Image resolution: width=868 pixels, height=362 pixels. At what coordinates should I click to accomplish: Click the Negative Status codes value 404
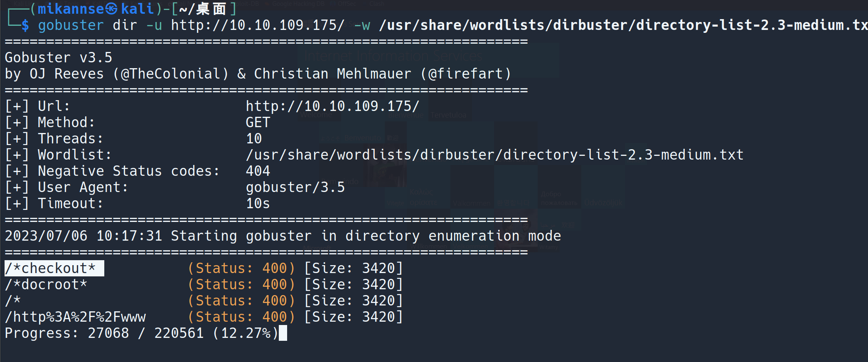point(258,171)
